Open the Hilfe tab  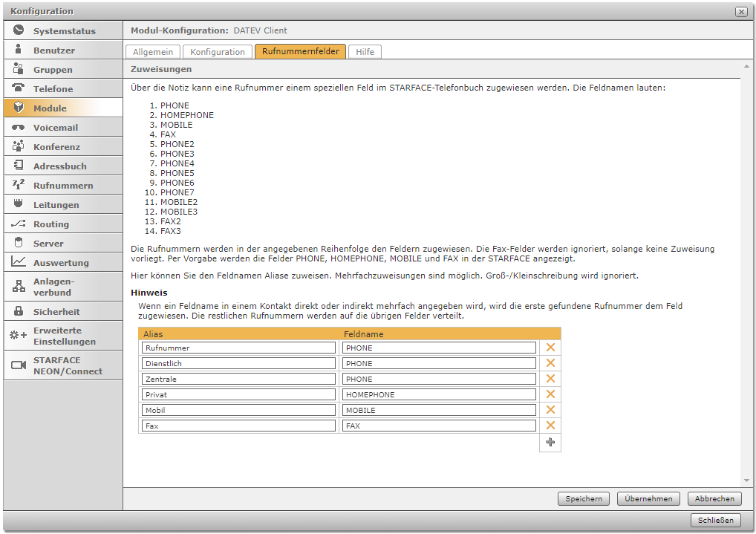(365, 52)
